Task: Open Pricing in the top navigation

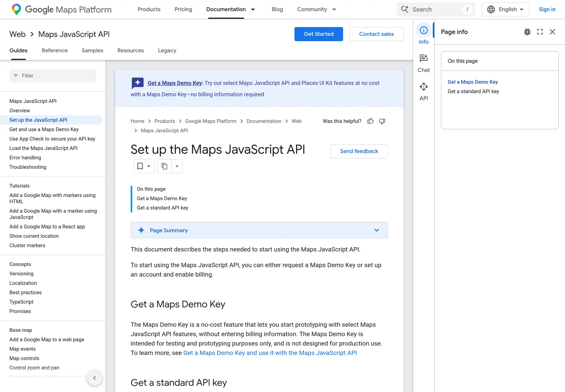Action: click(x=183, y=9)
